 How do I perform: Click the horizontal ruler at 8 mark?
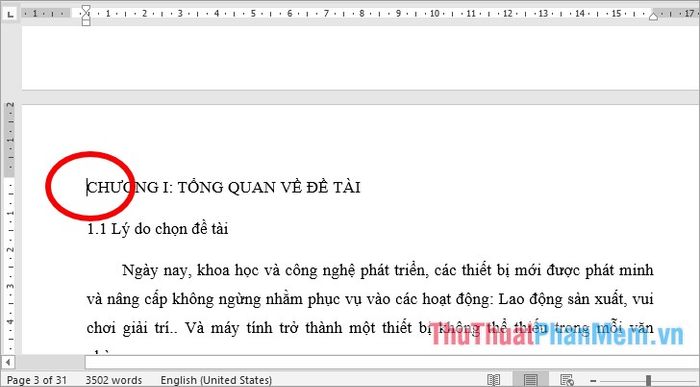pos(362,13)
